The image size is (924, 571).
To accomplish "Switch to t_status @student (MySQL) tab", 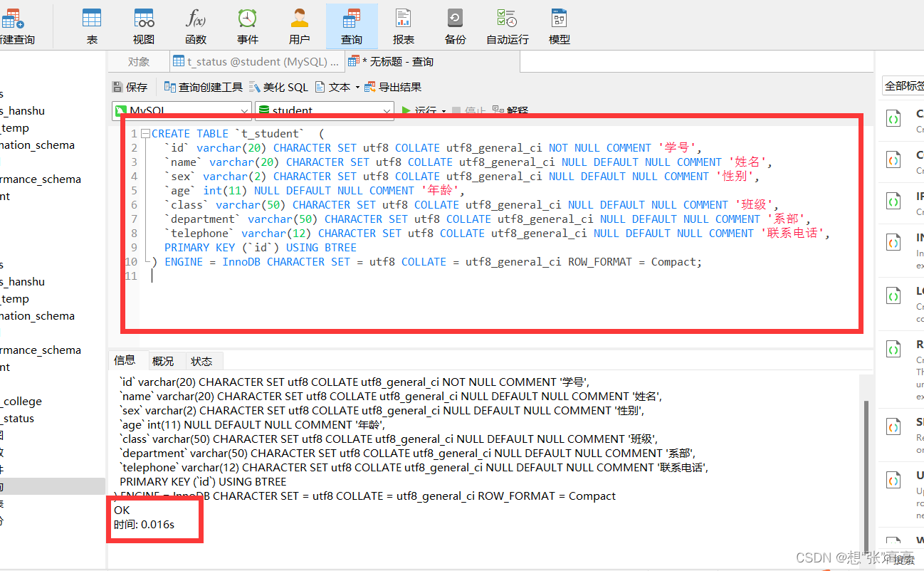I will 257,62.
